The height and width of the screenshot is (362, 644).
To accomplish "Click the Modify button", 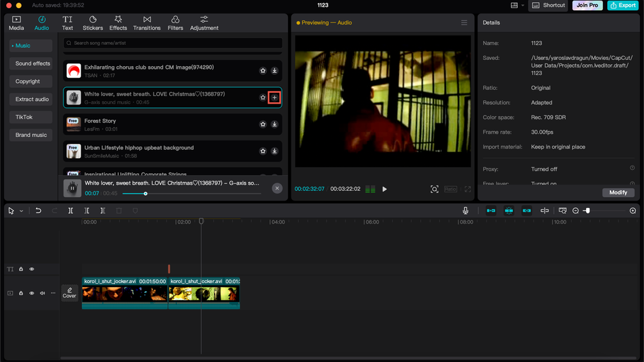I will click(x=618, y=192).
